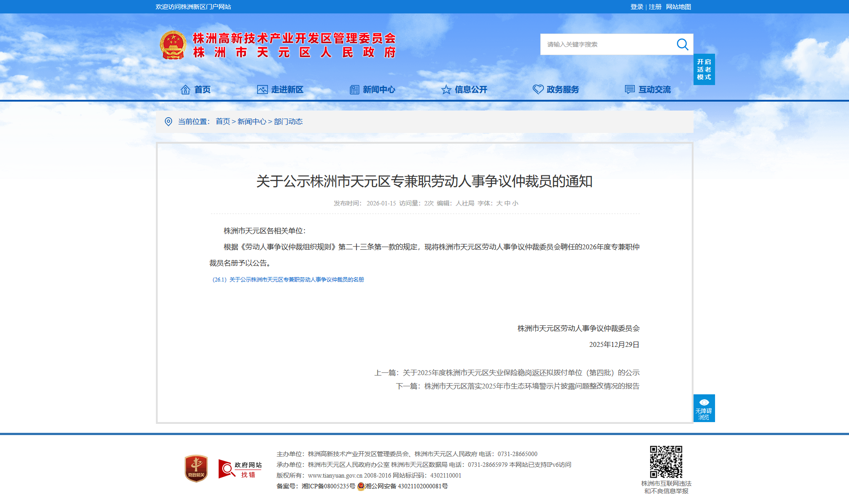The image size is (849, 504).
Task: Click the star icon beside 信息公开
Action: click(446, 90)
